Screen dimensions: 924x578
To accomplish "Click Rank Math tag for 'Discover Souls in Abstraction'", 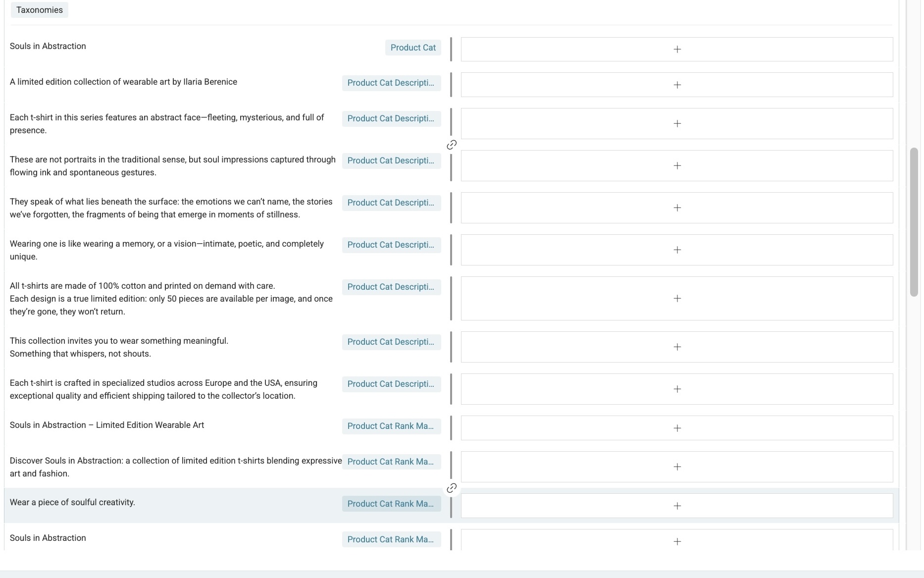I will point(391,462).
